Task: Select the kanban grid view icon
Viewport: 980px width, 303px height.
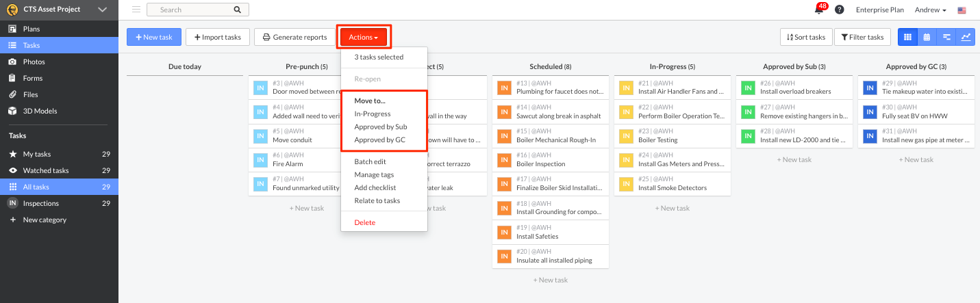Action: point(907,37)
